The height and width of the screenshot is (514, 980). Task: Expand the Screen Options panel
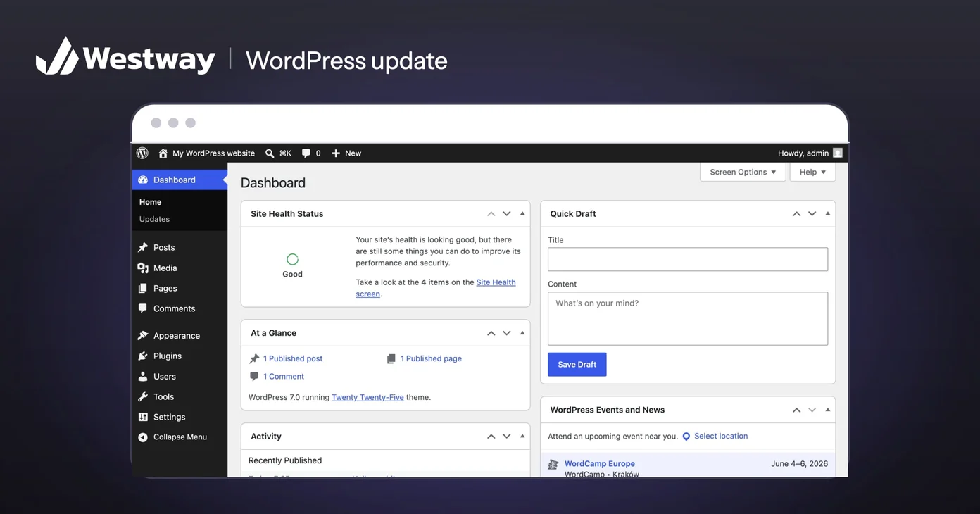coord(743,172)
